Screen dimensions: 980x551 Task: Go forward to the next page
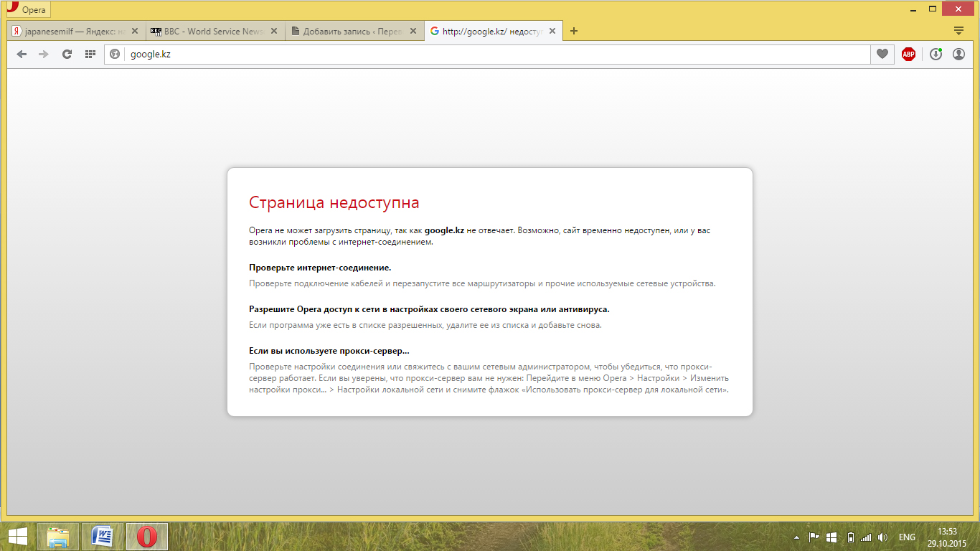(x=44, y=54)
